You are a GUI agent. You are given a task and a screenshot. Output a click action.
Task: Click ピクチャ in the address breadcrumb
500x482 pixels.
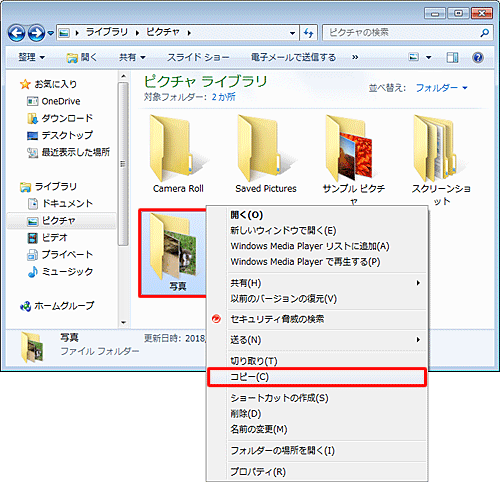[163, 32]
